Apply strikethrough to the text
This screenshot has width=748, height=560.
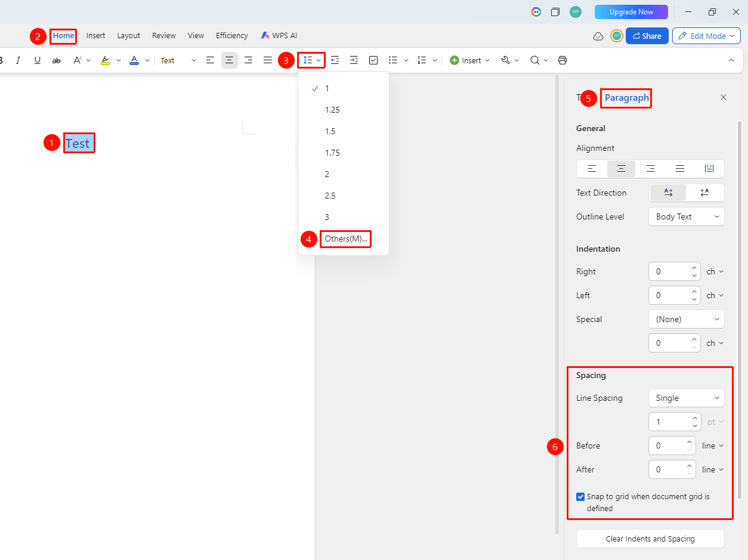point(57,60)
